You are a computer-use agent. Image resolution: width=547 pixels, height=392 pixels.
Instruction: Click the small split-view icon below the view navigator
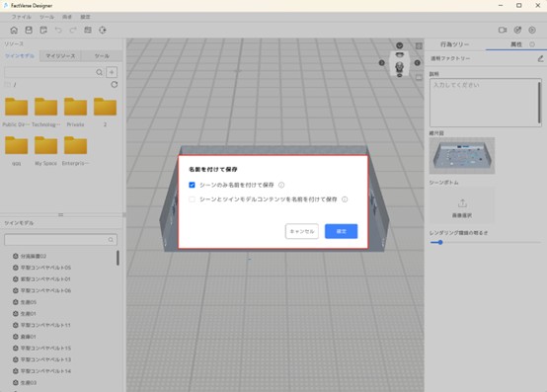[x=419, y=77]
